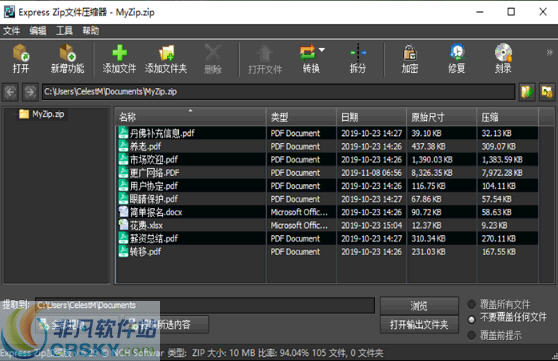Click the PDF icon of 养老.pdf
Viewport: 558px width, 361px height.
[123, 146]
